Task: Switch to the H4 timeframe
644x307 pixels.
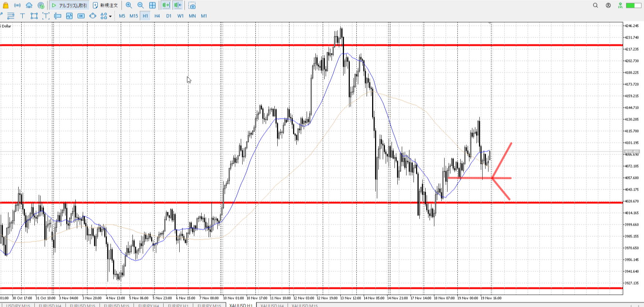Action: (157, 16)
